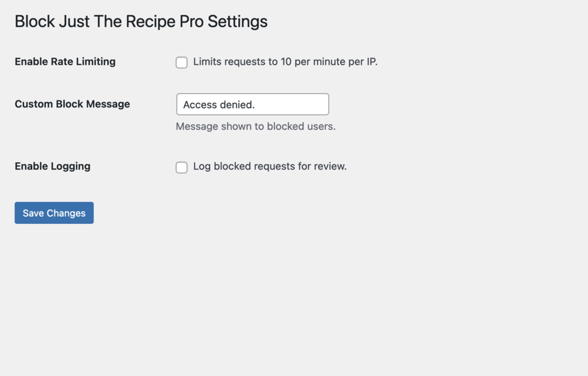This screenshot has width=588, height=376.
Task: Select the 'Enable Logging' row heading
Action: [52, 167]
